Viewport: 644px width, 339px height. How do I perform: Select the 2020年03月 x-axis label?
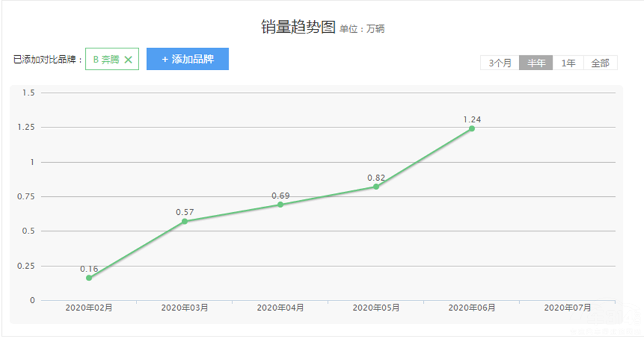point(185,308)
